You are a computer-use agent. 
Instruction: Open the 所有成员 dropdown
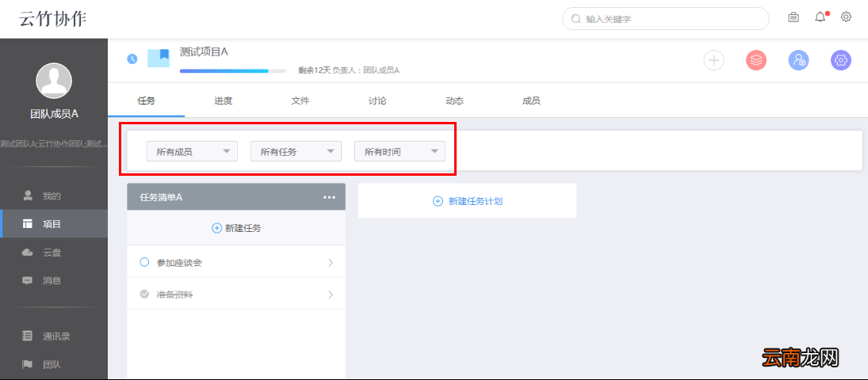pyautogui.click(x=192, y=151)
